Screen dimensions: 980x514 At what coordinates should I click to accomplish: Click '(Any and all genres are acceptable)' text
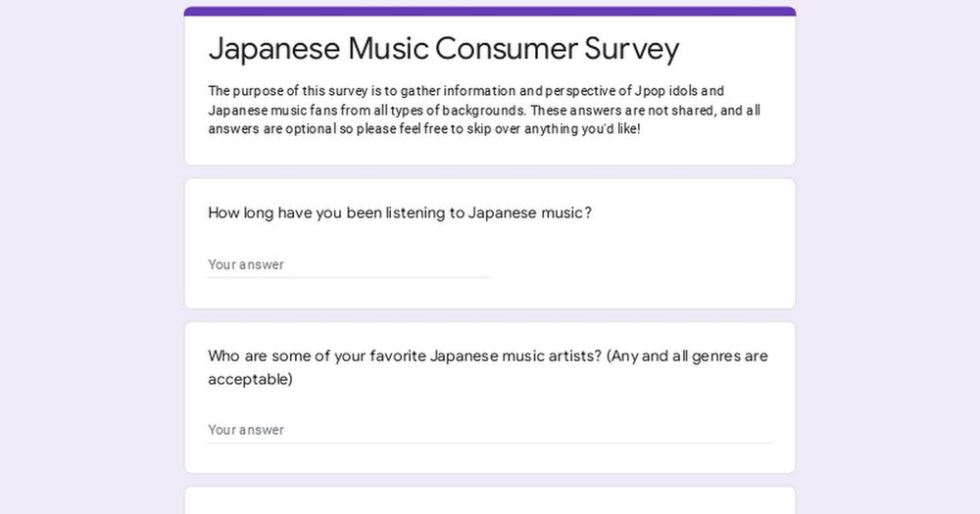pyautogui.click(x=488, y=367)
